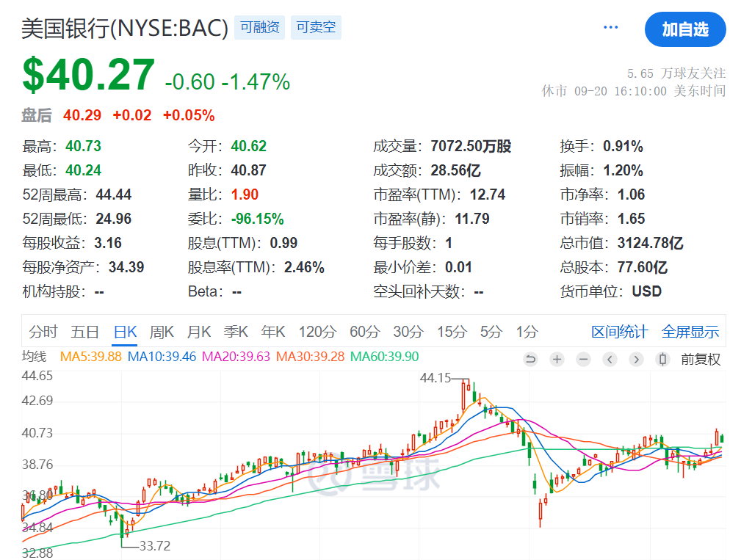Image resolution: width=741 pixels, height=560 pixels.
Task: Open the 区间统计 interval statistics link
Action: click(619, 332)
